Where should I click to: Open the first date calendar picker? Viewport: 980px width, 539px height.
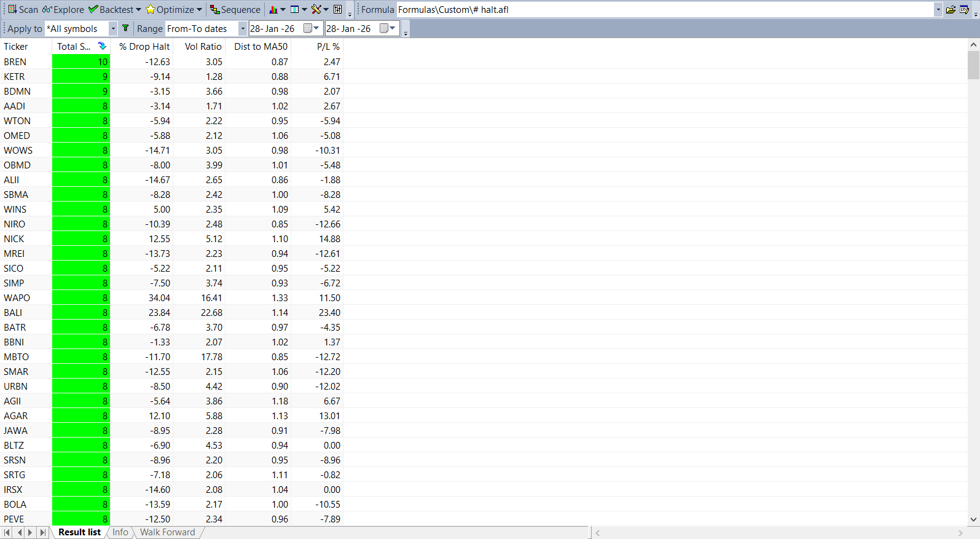coord(309,28)
